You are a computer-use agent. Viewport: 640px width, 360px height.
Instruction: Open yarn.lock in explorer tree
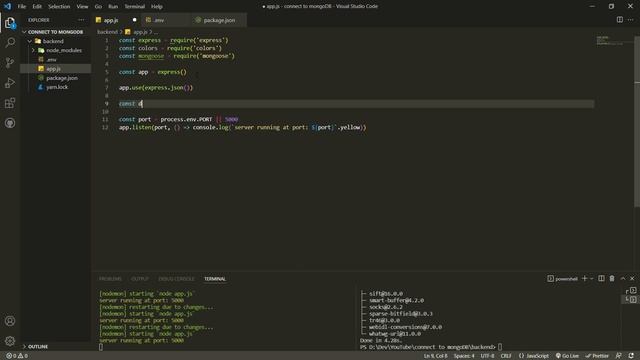[x=56, y=87]
